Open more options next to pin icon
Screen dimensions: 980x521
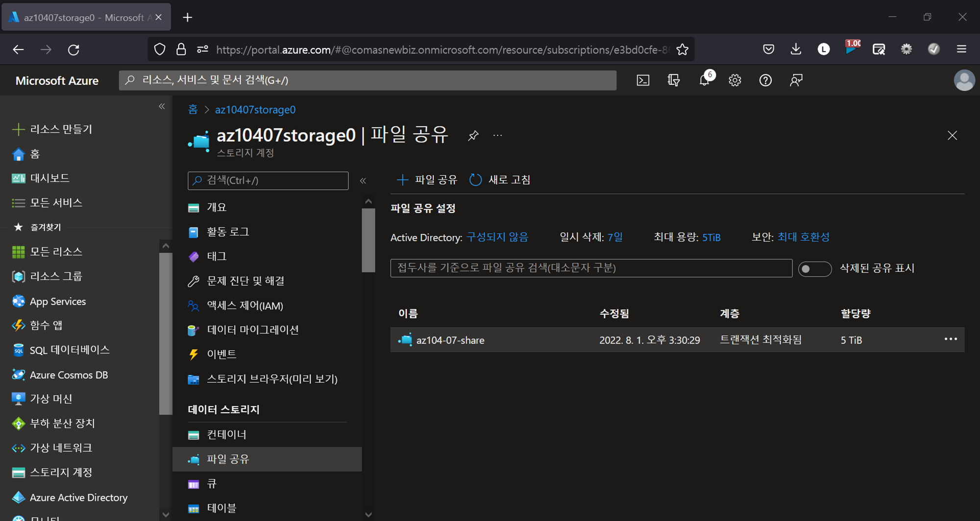tap(497, 135)
